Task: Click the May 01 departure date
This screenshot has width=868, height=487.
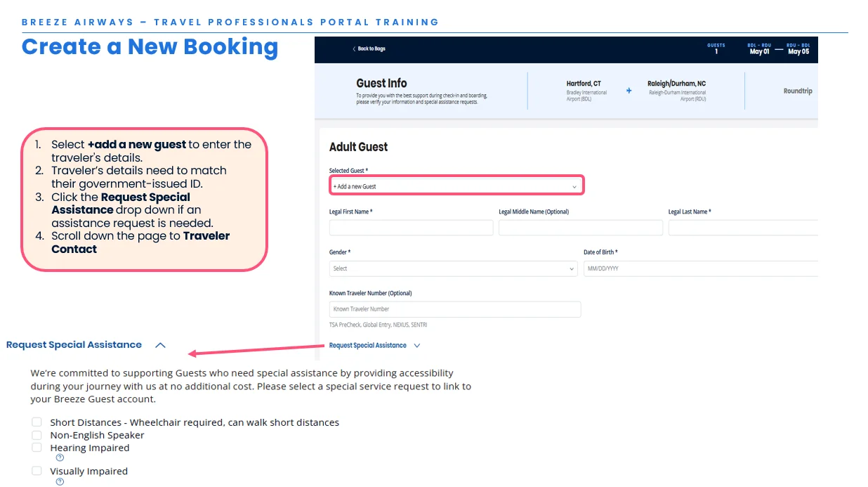Action: pyautogui.click(x=759, y=51)
